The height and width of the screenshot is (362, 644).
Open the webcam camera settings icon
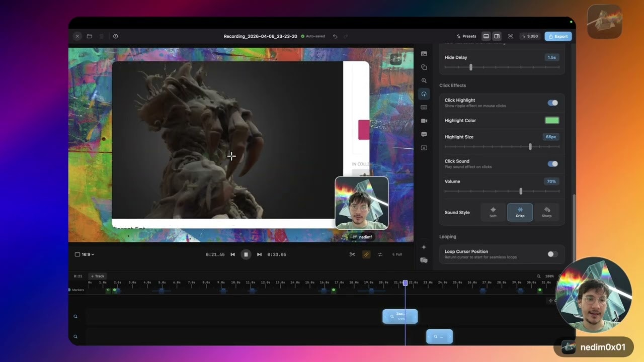point(424,121)
